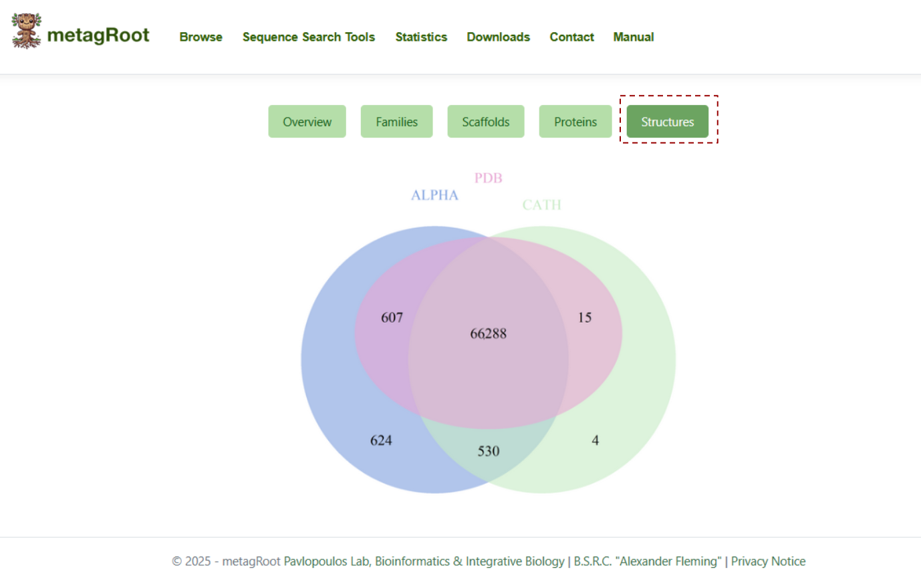Select the 66288 central intersection region
Image resolution: width=921 pixels, height=588 pixels.
click(489, 333)
